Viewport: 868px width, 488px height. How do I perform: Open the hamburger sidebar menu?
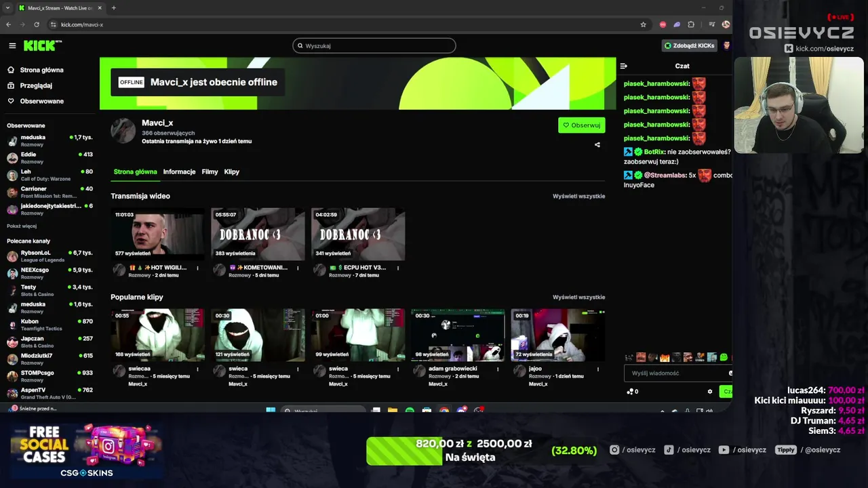point(12,45)
